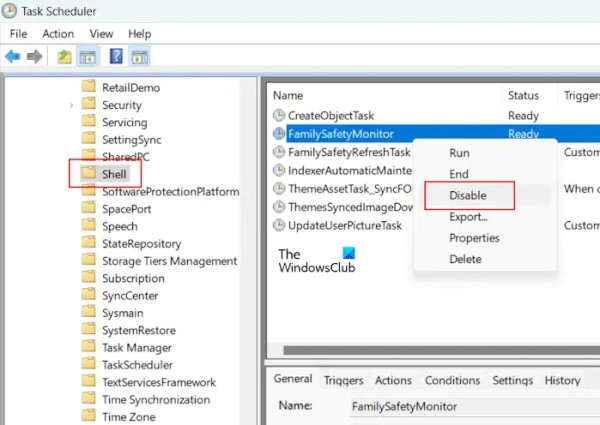The height and width of the screenshot is (425, 600).
Task: Open the Help question mark icon
Action: [116, 56]
